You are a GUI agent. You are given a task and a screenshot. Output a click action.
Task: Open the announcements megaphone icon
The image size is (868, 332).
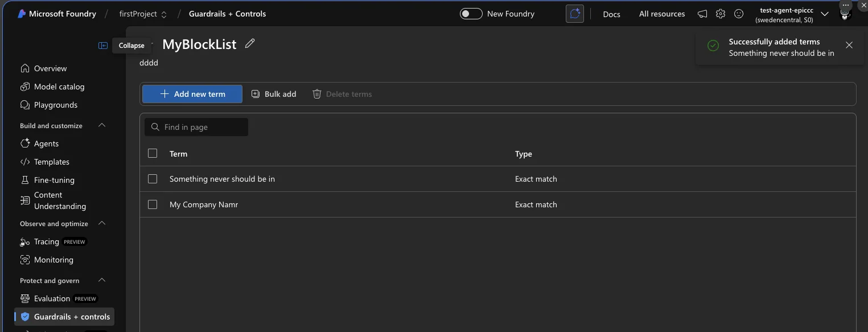[x=702, y=14]
